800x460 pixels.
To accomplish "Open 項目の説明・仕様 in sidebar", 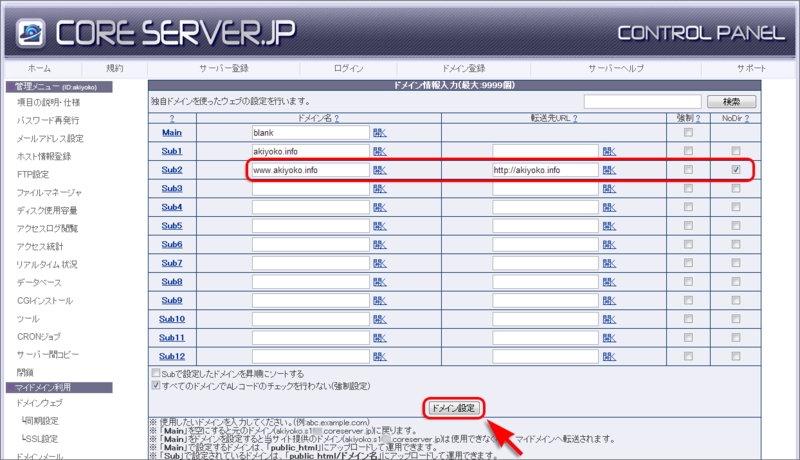I will pyautogui.click(x=48, y=103).
